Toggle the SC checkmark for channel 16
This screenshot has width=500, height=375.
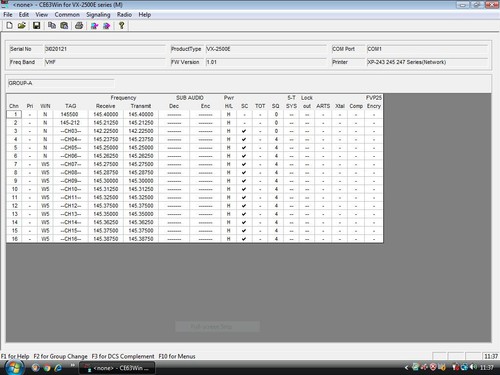point(244,239)
